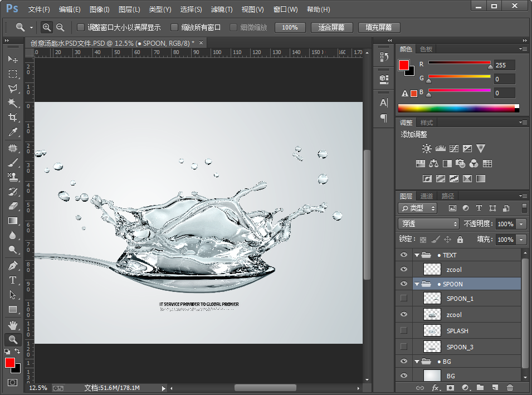Delete layer with the trash icon
The image size is (532, 395).
point(510,387)
